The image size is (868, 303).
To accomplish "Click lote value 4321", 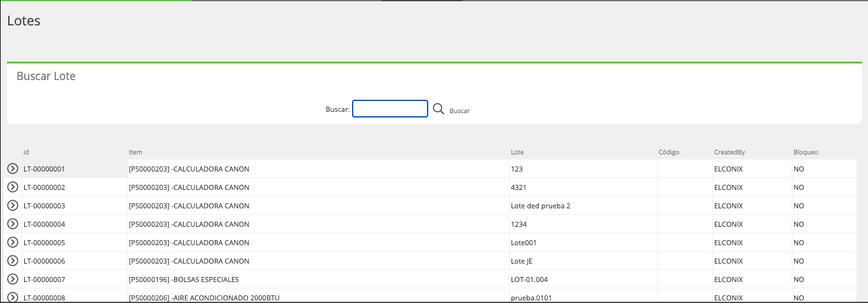I will [519, 187].
